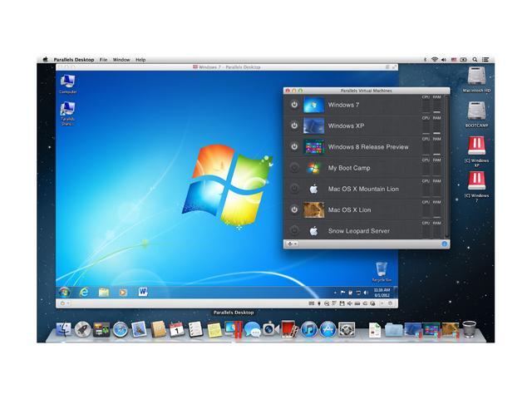Screen dimensions: 532x399
Task: Launch Internet Explorer from Windows taskbar
Action: point(84,292)
